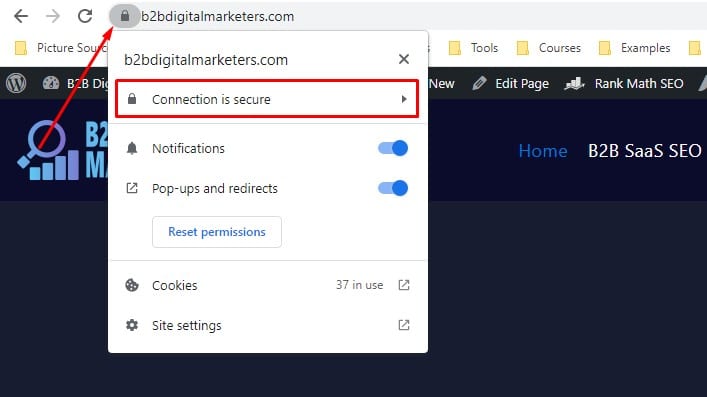Click the Site settings external link icon
The height and width of the screenshot is (397, 707).
pos(404,325)
